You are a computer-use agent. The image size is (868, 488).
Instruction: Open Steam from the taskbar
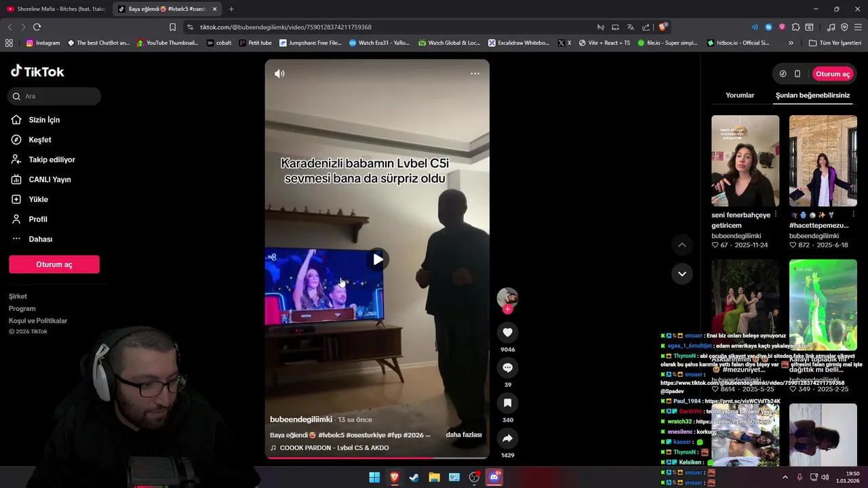[414, 477]
